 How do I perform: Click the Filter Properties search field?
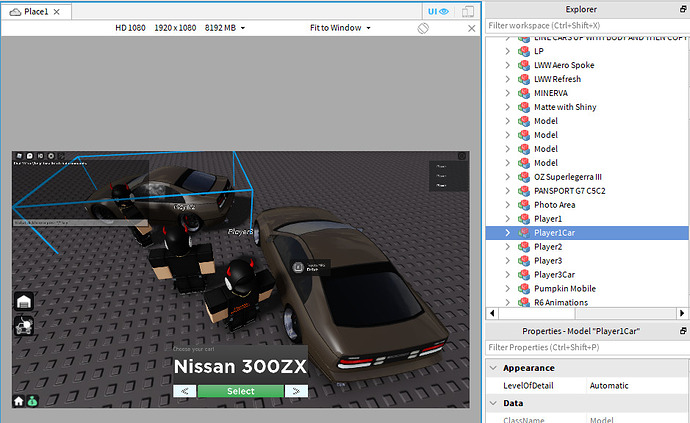tap(587, 347)
